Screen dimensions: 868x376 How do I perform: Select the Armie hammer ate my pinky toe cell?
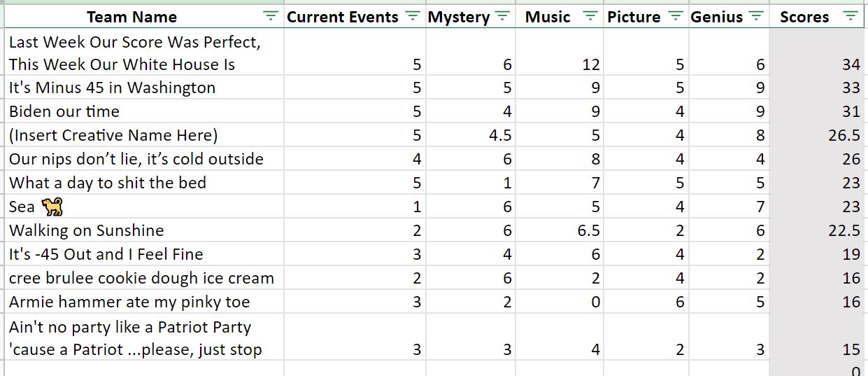tap(144, 302)
